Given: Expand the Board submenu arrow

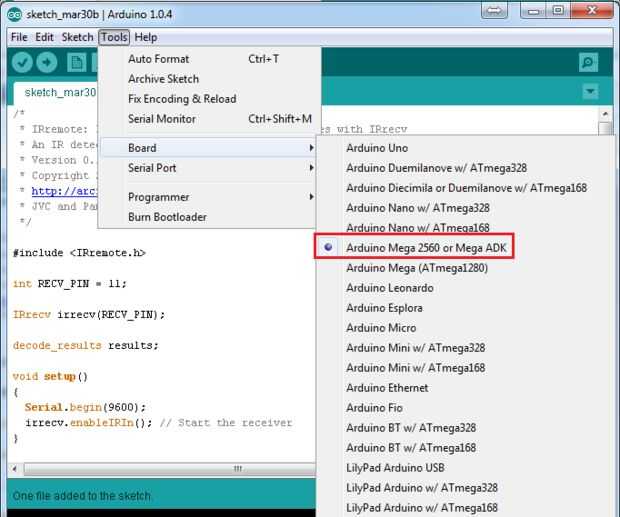Looking at the screenshot, I should pos(312,148).
